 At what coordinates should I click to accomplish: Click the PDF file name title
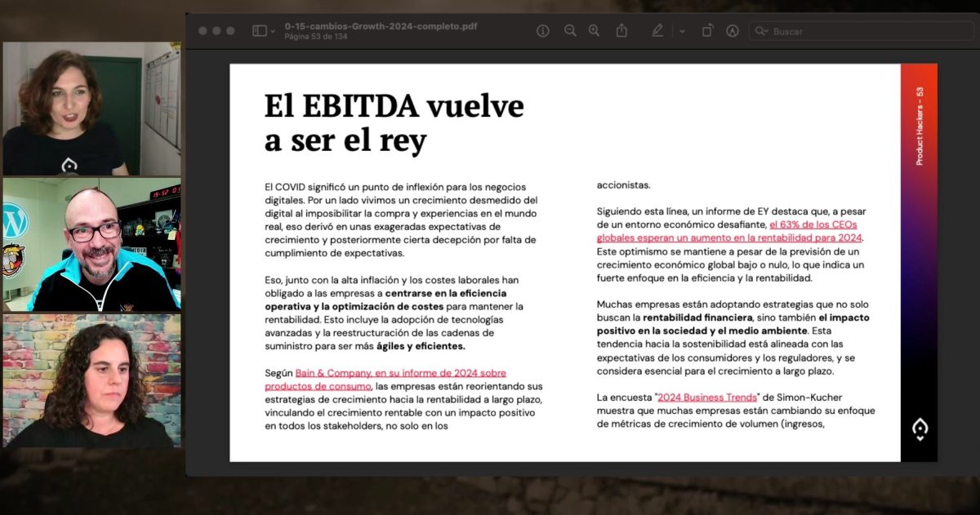click(x=381, y=26)
